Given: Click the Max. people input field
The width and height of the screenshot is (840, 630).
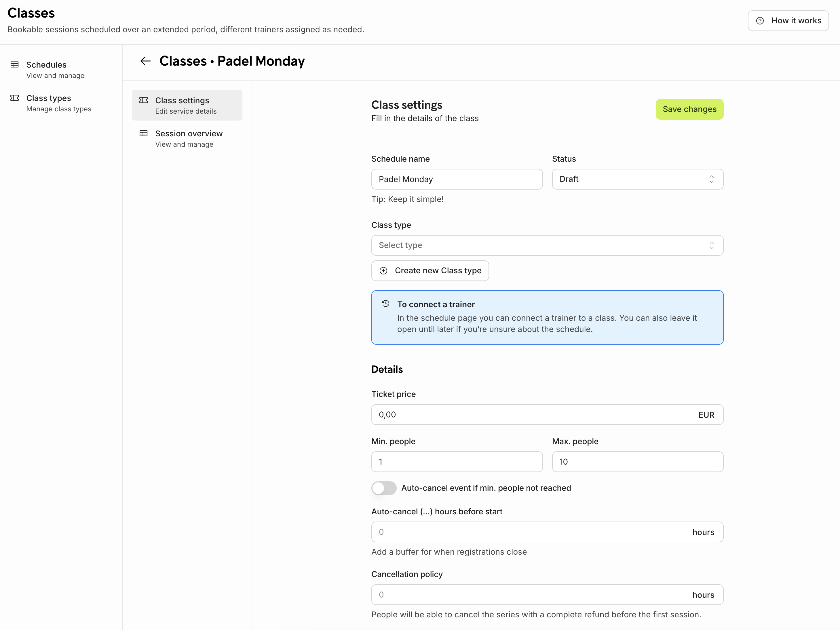Looking at the screenshot, I should click(x=637, y=462).
